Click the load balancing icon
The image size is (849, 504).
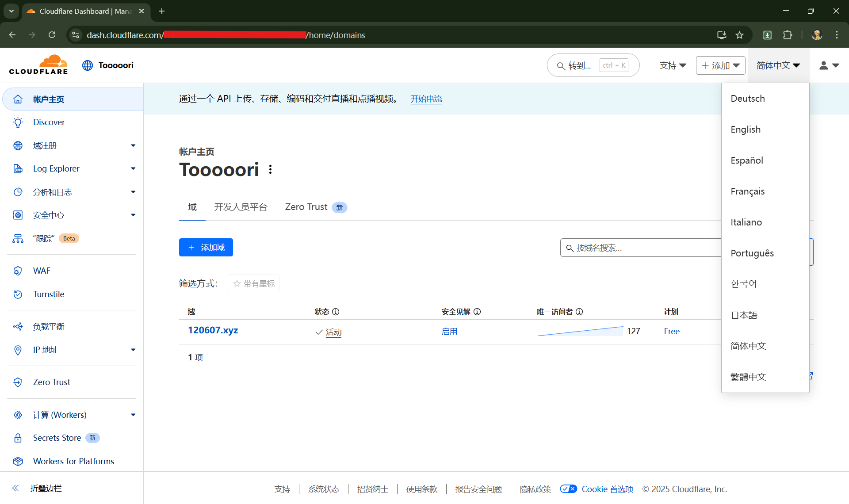coord(18,327)
